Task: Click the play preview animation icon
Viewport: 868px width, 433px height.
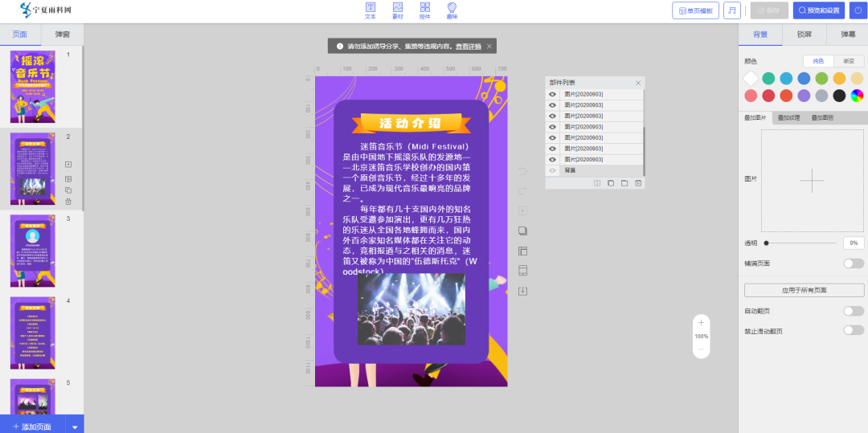Action: [x=522, y=210]
